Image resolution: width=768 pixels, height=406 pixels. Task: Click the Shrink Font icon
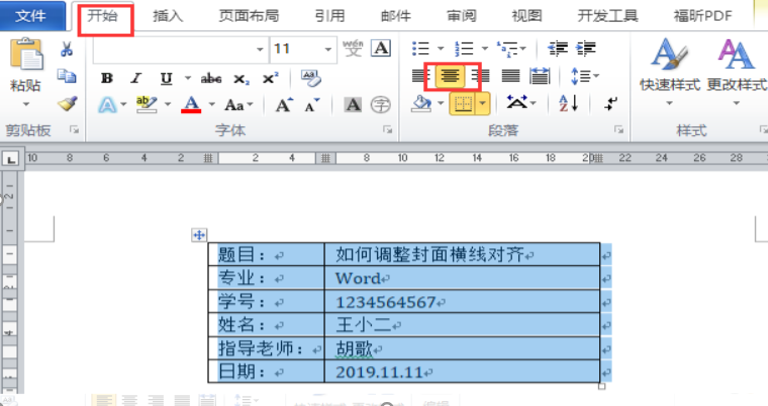point(312,105)
